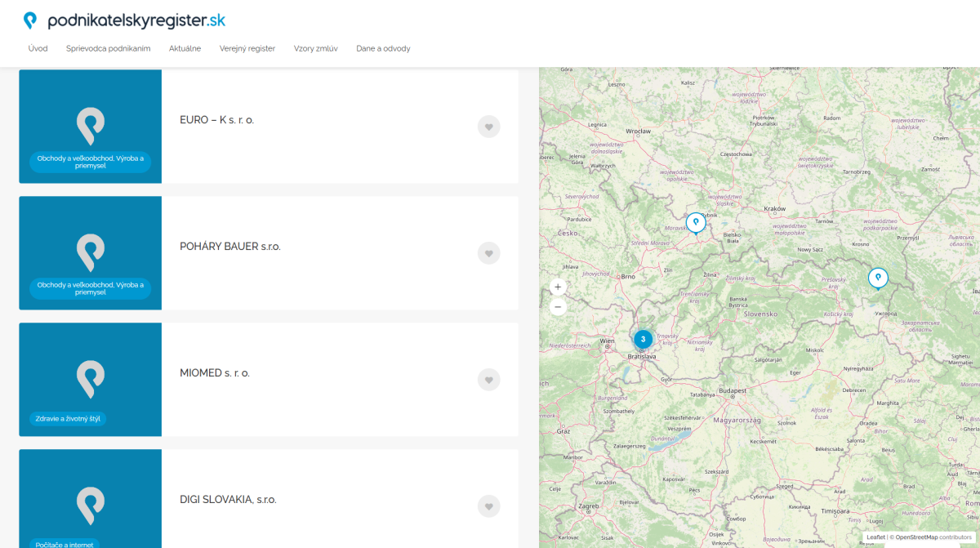Select EURO – K category tag Obchody a veľkoobchod
The height and width of the screenshot is (548, 980).
point(91,162)
